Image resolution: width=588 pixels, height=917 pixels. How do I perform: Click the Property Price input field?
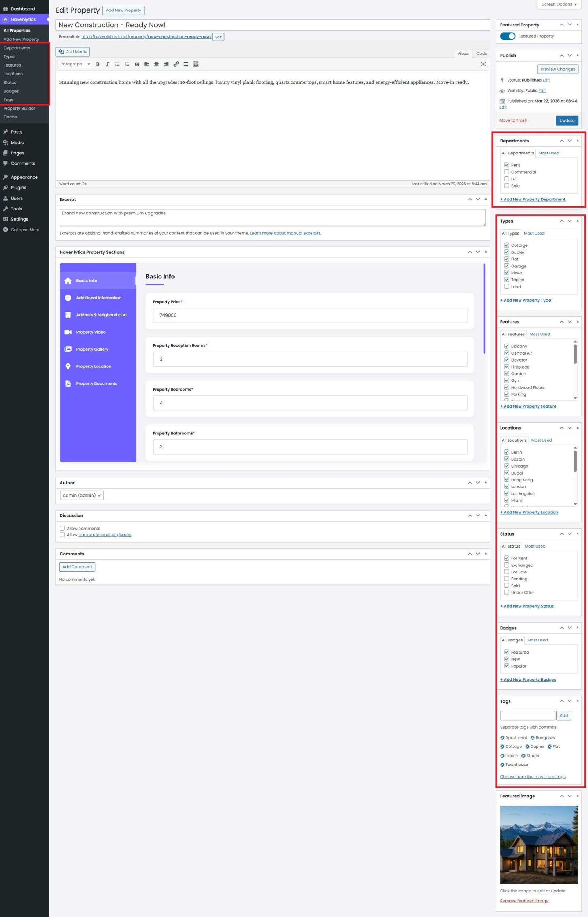(x=310, y=315)
